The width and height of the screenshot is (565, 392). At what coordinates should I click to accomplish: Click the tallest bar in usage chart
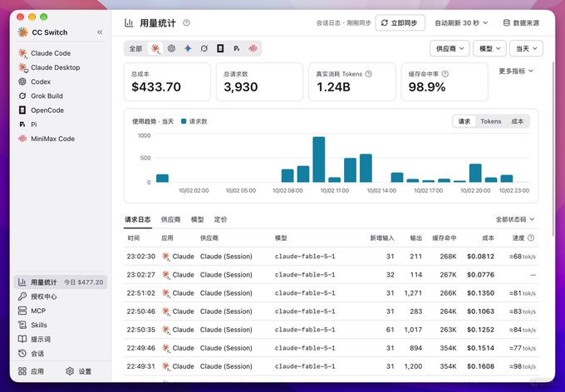319,159
